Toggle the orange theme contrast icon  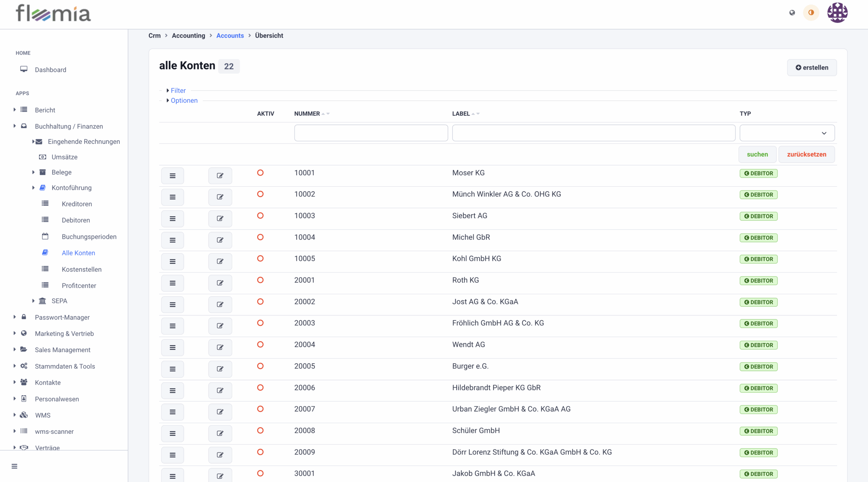(x=811, y=13)
